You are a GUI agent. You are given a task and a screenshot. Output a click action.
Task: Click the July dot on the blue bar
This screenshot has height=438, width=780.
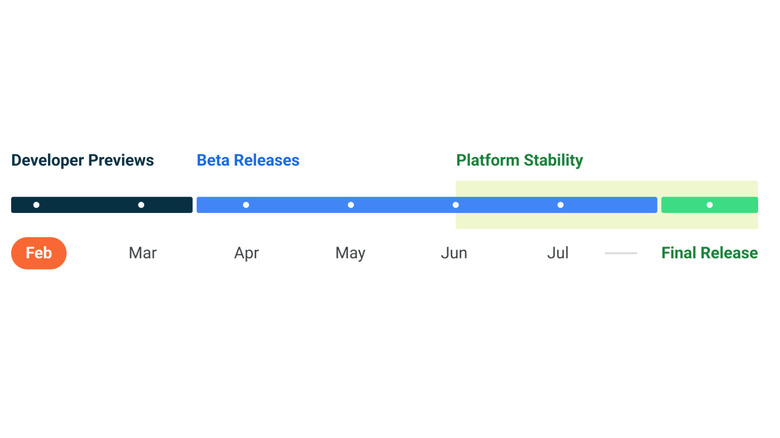click(560, 205)
